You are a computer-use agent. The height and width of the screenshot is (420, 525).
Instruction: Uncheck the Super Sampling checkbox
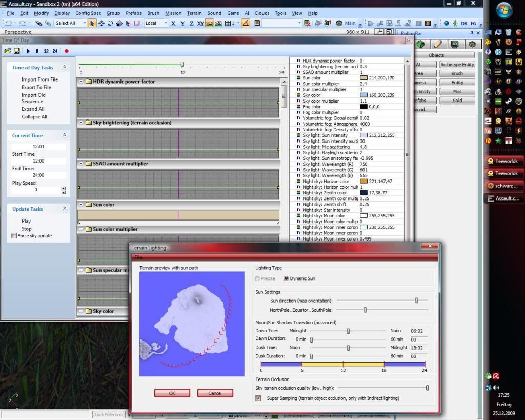pyautogui.click(x=258, y=398)
